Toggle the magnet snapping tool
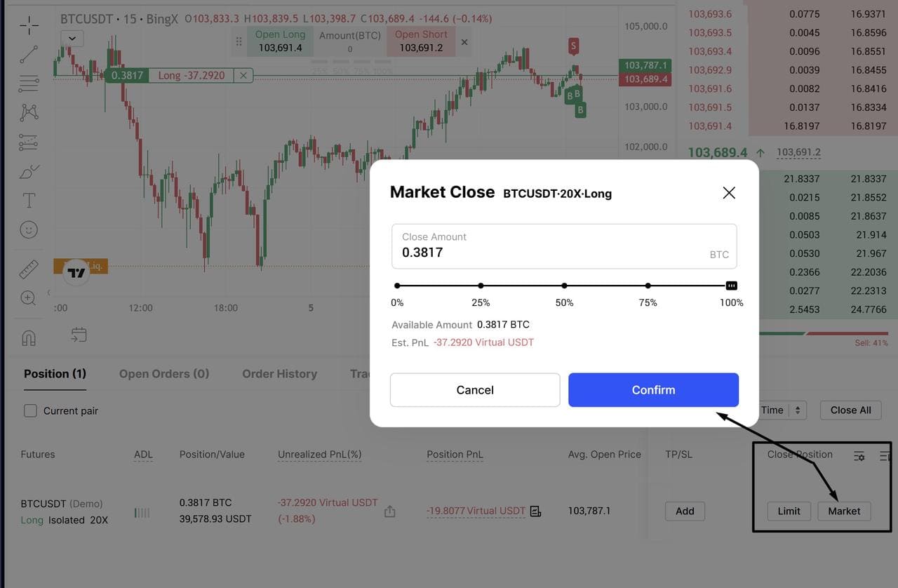Image resolution: width=898 pixels, height=588 pixels. (29, 338)
